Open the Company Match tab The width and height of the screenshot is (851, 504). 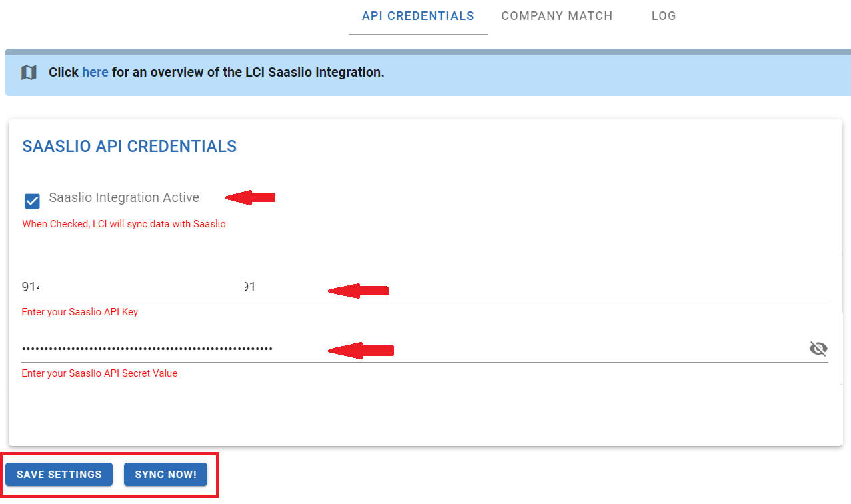click(x=556, y=16)
